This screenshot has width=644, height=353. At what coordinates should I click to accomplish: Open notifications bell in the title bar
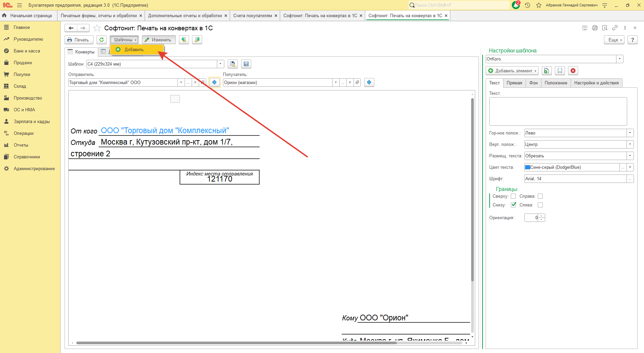click(516, 5)
